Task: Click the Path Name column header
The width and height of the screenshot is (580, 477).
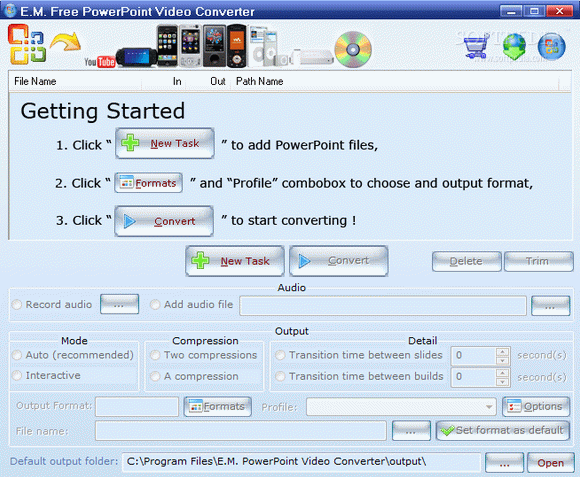Action: coord(260,81)
